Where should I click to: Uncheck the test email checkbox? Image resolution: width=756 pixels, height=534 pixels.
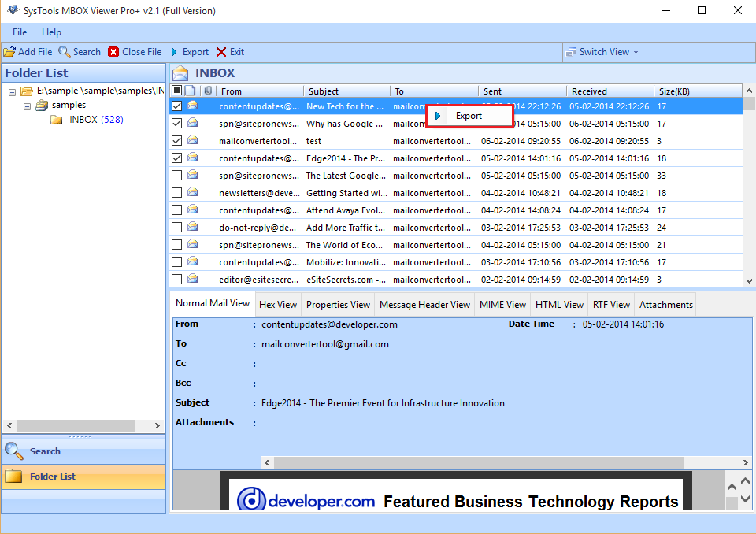point(177,140)
